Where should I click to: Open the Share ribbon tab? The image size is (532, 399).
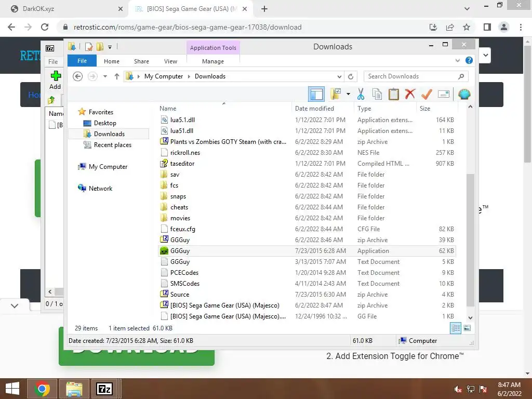pos(141,61)
